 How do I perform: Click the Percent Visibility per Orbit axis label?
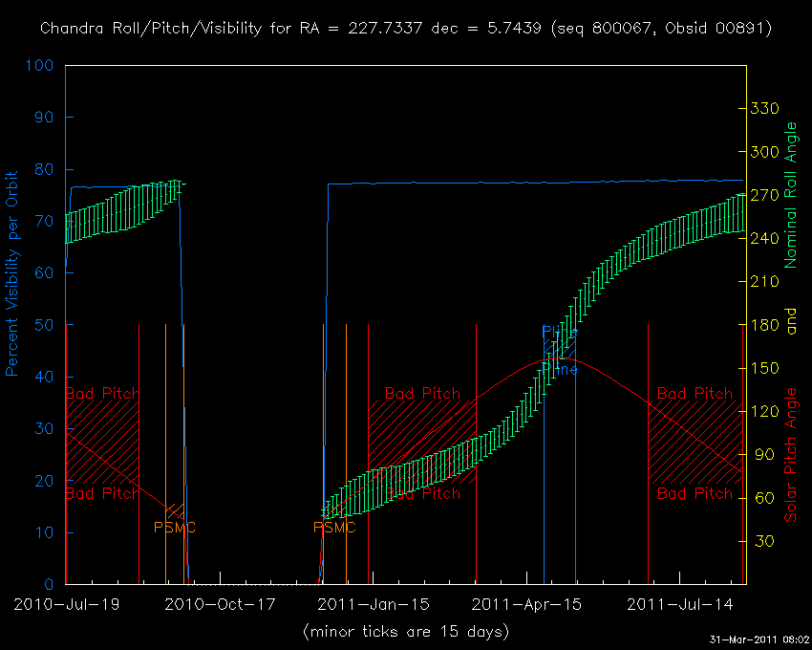click(x=12, y=273)
